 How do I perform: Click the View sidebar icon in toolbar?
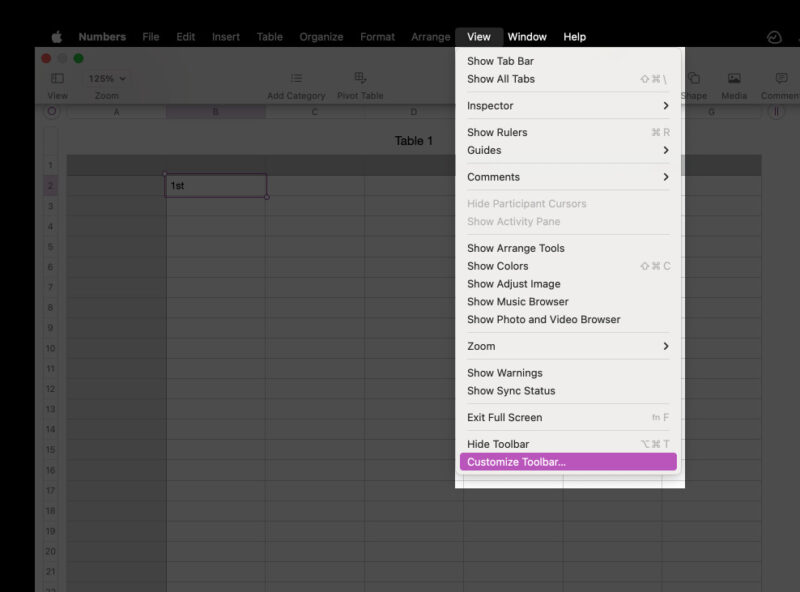(x=57, y=78)
